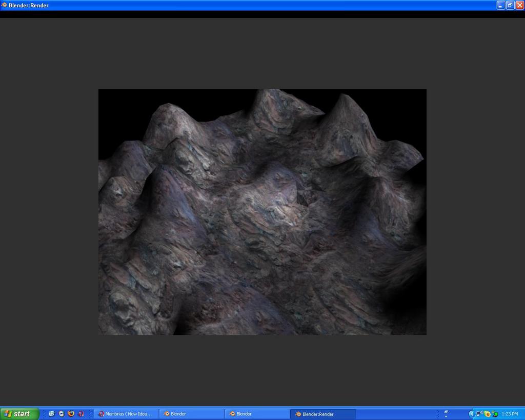The width and height of the screenshot is (525, 420).
Task: Click the red Quick Launch icon after Firefox
Action: [81, 414]
